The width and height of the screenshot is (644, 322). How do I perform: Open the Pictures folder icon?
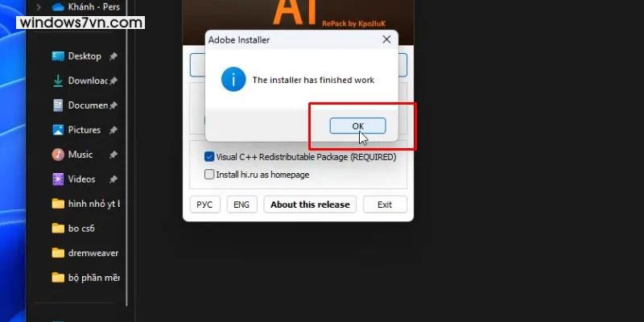click(58, 130)
